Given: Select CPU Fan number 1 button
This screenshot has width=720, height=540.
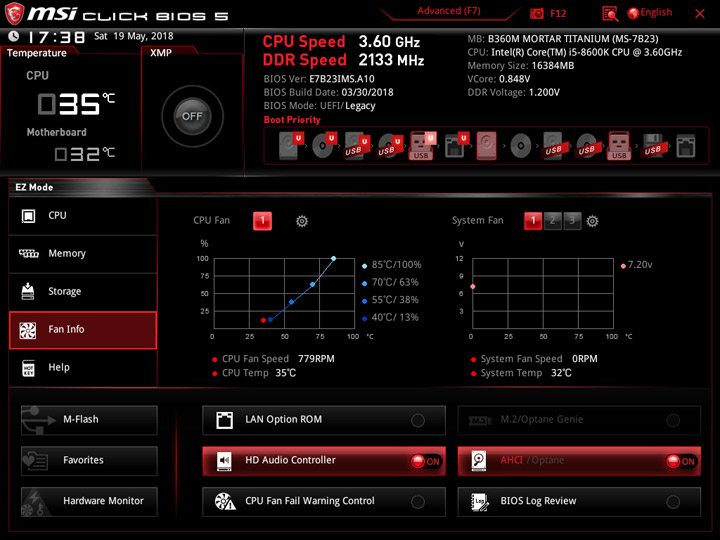Looking at the screenshot, I should (262, 221).
